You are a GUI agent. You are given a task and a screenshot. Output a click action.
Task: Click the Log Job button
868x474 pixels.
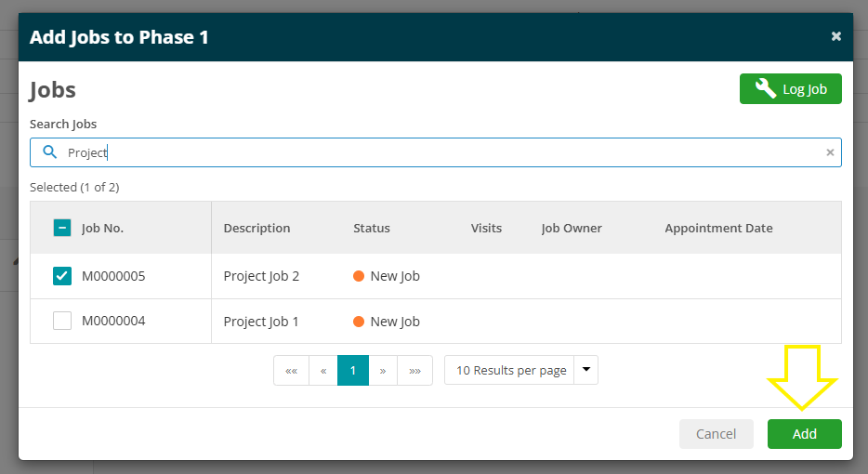[791, 88]
